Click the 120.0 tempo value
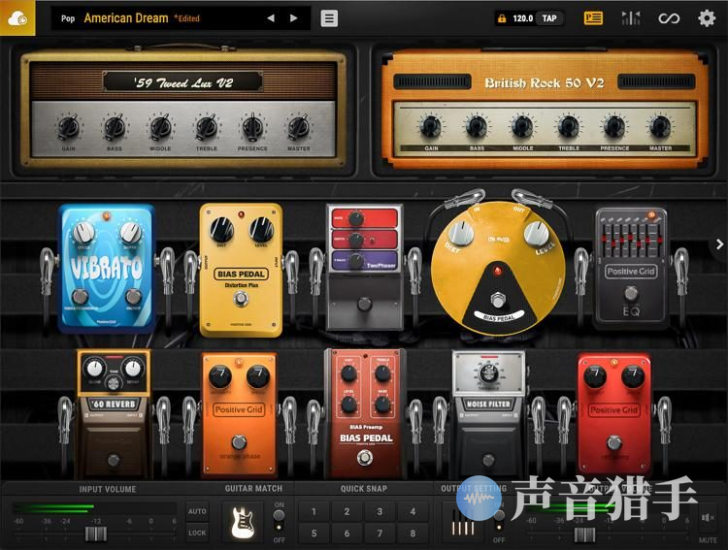 [x=522, y=19]
